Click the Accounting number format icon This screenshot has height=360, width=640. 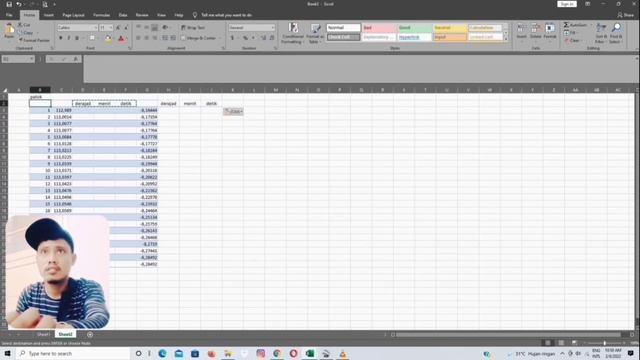coord(232,38)
